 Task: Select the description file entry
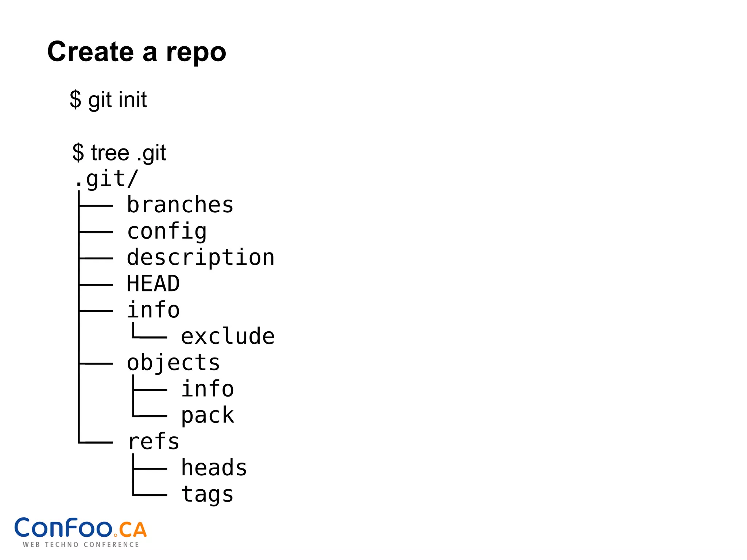click(201, 258)
